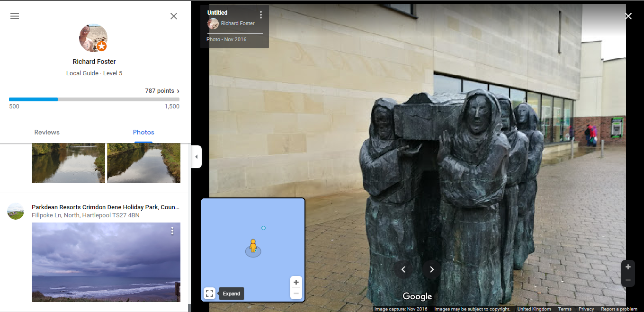Open the Privacy link

pyautogui.click(x=586, y=309)
